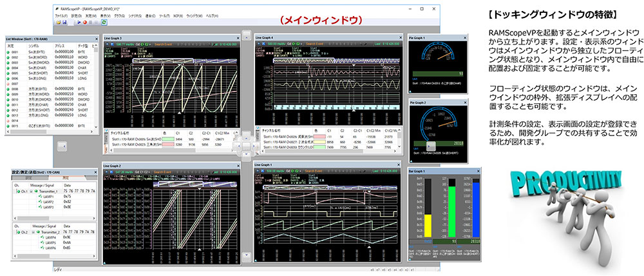Image resolution: width=644 pixels, height=276 pixels.
Task: Click address cell 0x00000100
Action: coord(63,52)
